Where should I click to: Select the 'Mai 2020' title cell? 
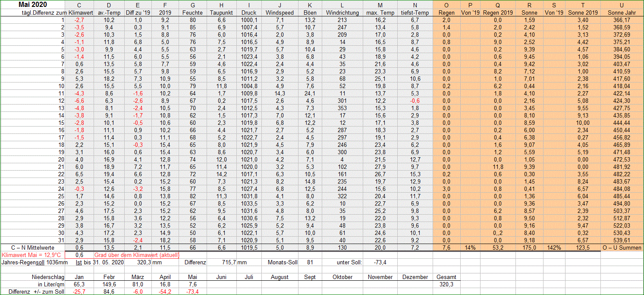tap(33, 5)
